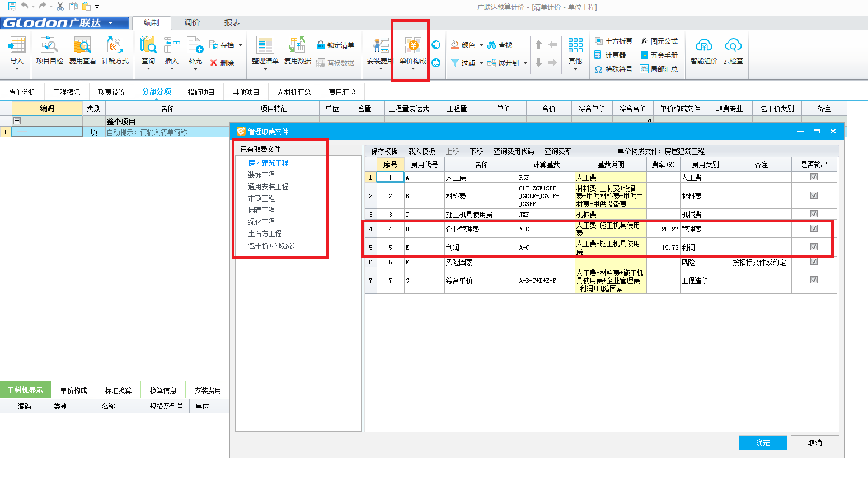
Task: Select 市政工程 in fee file list
Action: pos(261,198)
